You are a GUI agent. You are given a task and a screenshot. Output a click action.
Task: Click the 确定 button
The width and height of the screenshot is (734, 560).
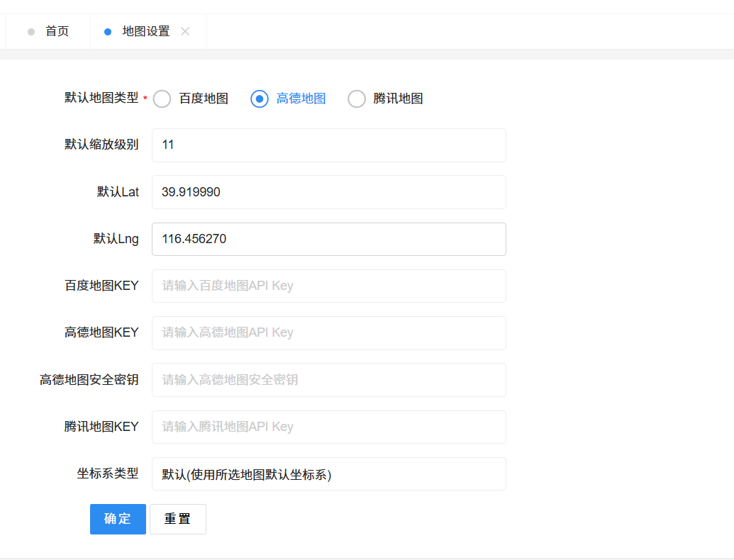coord(118,519)
